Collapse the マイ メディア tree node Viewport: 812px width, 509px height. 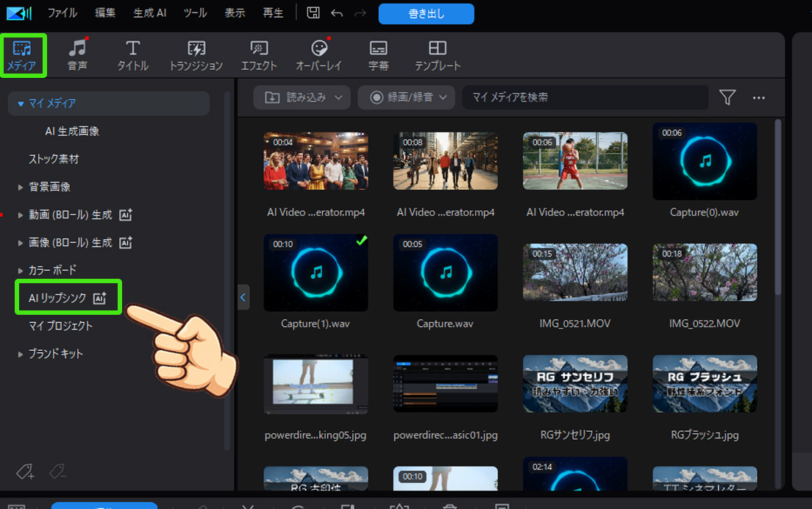click(x=21, y=104)
